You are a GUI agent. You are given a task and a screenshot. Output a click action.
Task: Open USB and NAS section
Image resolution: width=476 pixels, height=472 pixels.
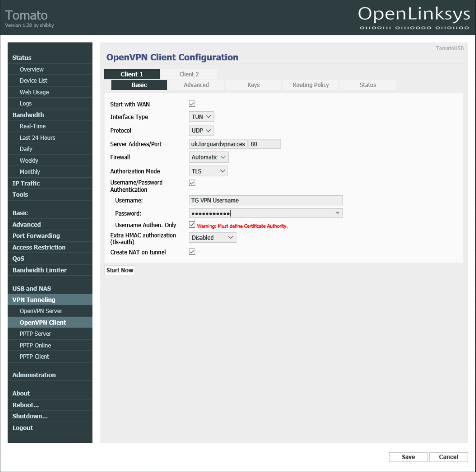(50, 288)
